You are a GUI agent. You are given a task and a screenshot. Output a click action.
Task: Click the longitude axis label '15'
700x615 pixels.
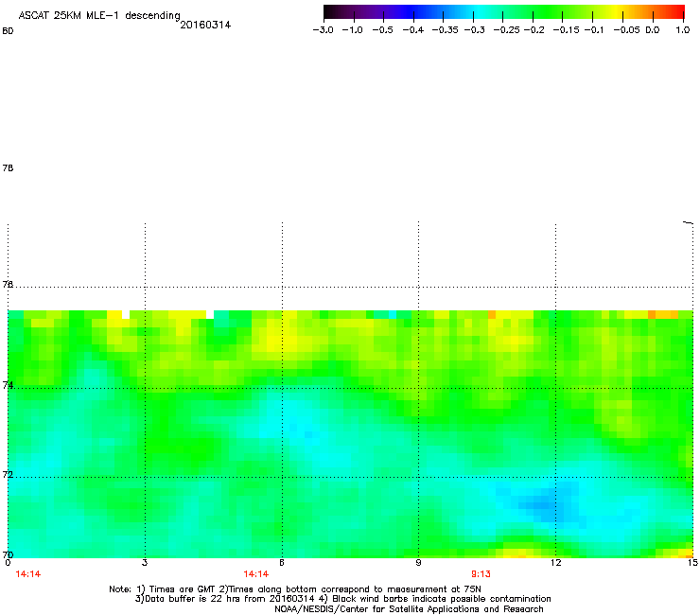pos(692,563)
